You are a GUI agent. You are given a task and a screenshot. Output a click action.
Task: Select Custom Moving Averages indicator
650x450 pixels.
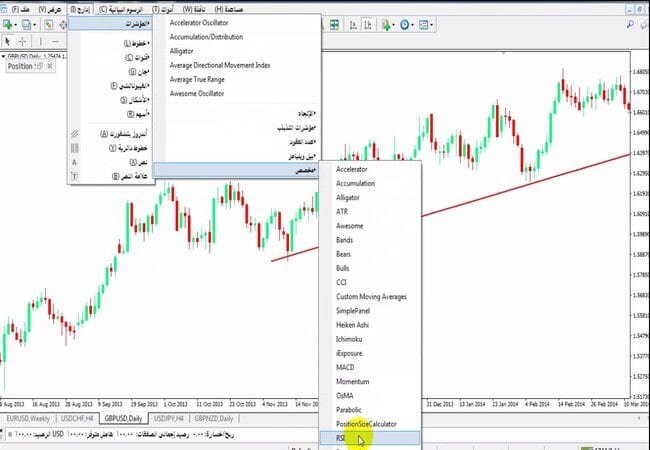click(370, 297)
